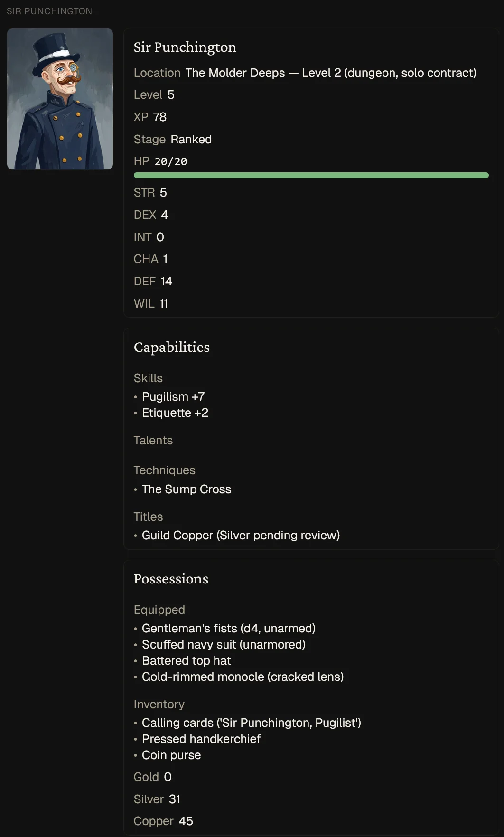Click the green HP progress bar
Screen dimensions: 504x837
point(311,175)
